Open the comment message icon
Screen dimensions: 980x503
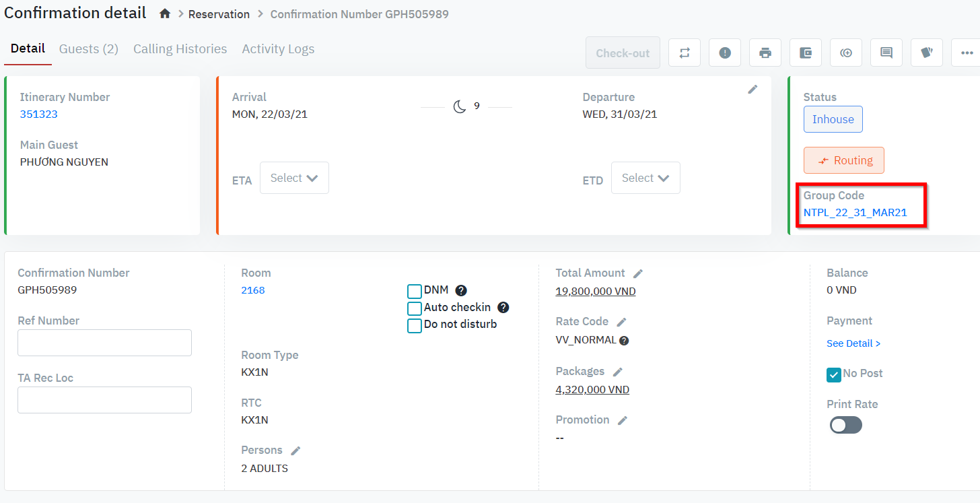(x=886, y=53)
